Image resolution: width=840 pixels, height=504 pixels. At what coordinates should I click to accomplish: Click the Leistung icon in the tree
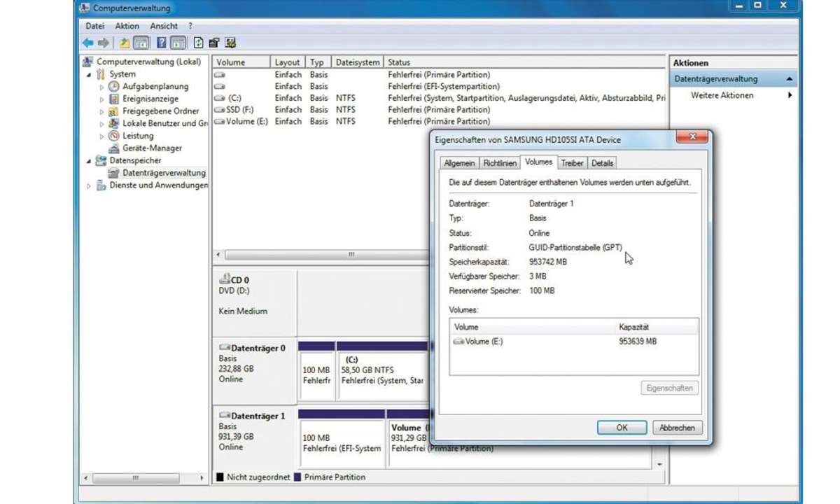(x=114, y=136)
